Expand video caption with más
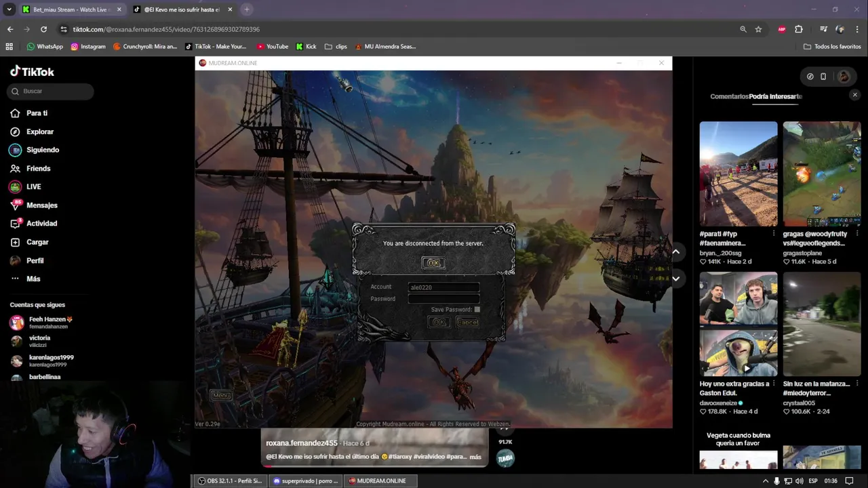The width and height of the screenshot is (868, 488). pyautogui.click(x=475, y=457)
